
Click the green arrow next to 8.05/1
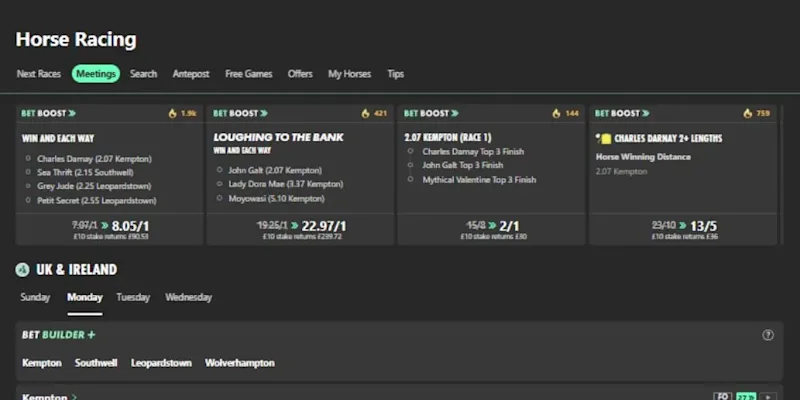pyautogui.click(x=105, y=225)
